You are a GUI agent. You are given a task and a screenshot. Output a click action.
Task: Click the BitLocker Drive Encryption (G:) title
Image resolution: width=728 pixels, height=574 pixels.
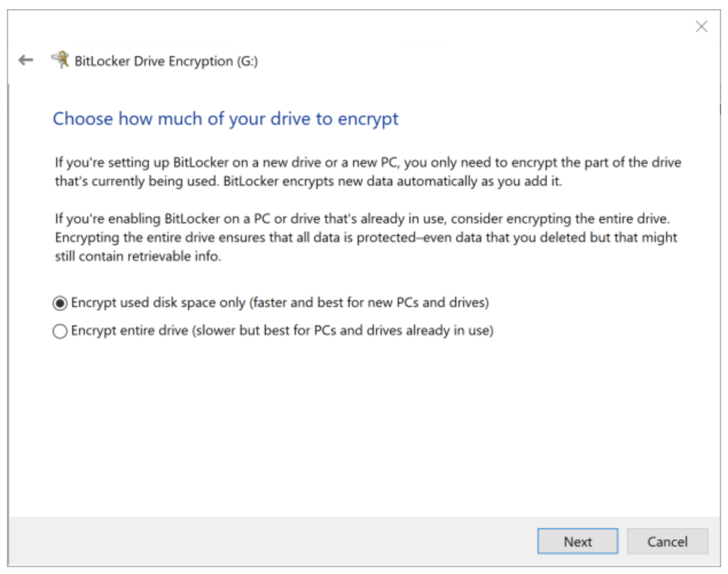point(166,61)
